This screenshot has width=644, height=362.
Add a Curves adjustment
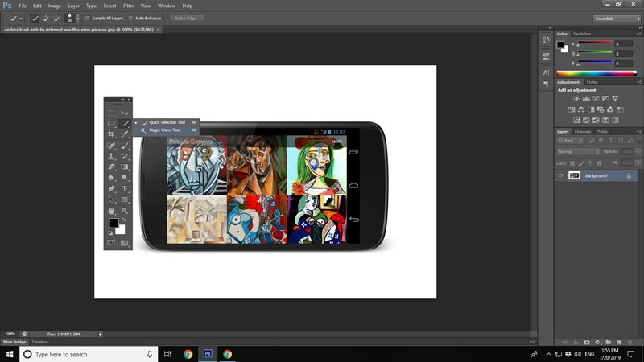click(x=596, y=98)
